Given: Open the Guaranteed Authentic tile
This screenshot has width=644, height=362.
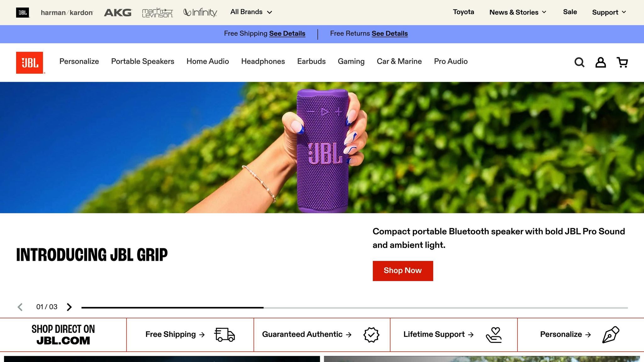Looking at the screenshot, I should [x=322, y=335].
